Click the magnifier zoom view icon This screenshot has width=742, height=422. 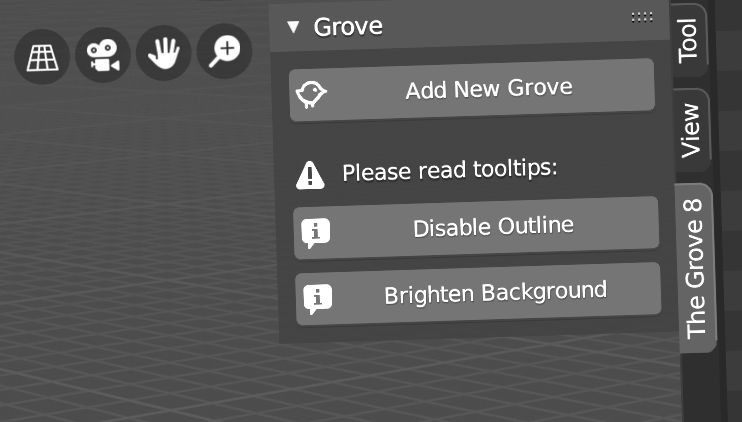pyautogui.click(x=224, y=51)
